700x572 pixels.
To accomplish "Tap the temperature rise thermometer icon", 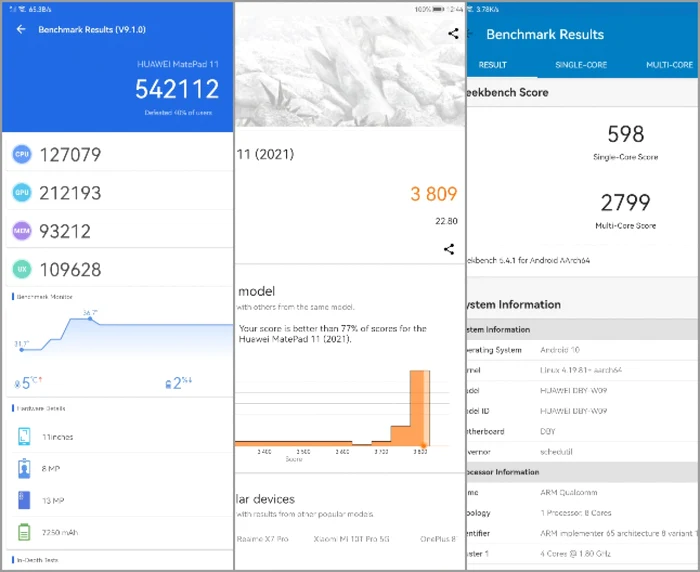I will click(x=17, y=384).
